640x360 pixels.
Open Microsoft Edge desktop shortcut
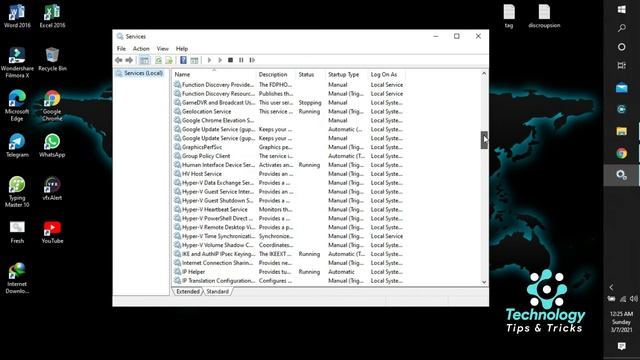point(17,105)
